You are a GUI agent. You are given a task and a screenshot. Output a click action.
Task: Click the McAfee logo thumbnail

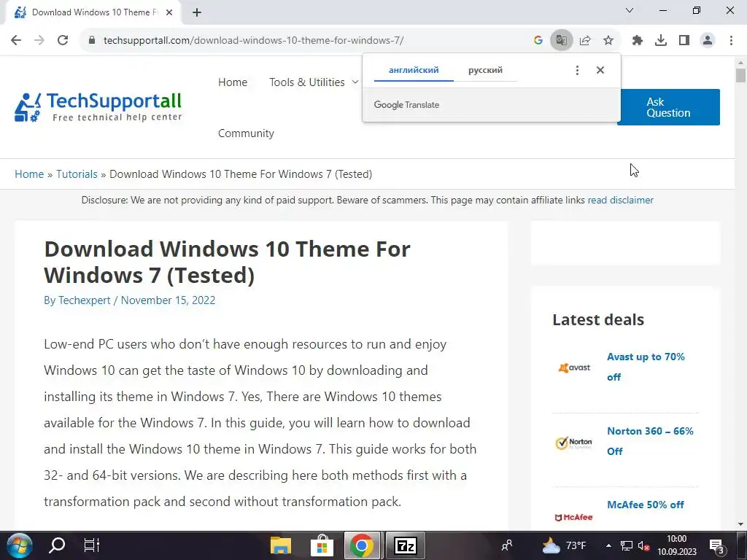[574, 517]
